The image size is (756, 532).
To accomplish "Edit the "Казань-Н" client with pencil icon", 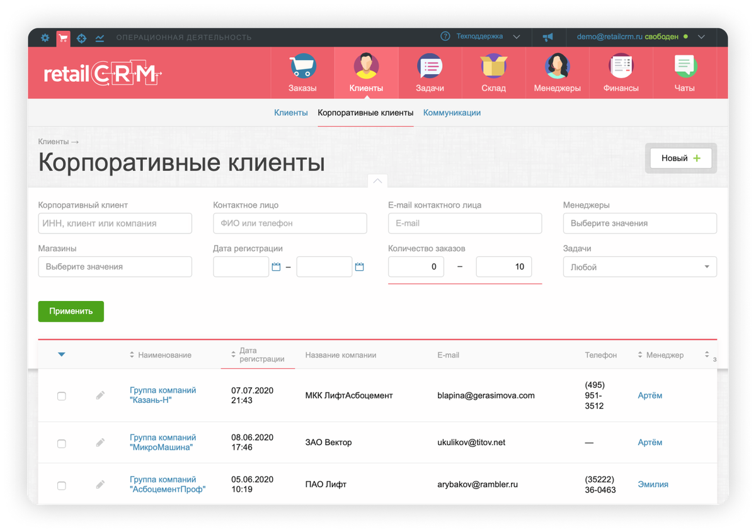I will [x=100, y=395].
